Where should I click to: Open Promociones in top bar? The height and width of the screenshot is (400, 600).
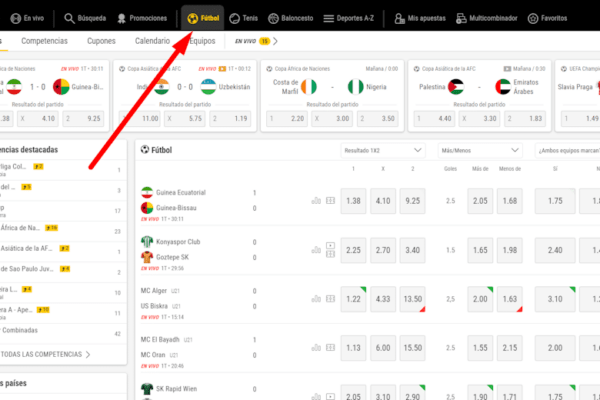click(x=142, y=18)
